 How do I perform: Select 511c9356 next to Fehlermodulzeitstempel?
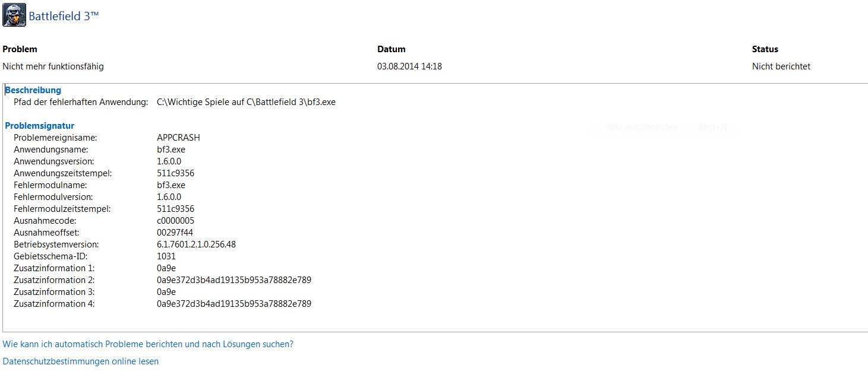pos(175,209)
